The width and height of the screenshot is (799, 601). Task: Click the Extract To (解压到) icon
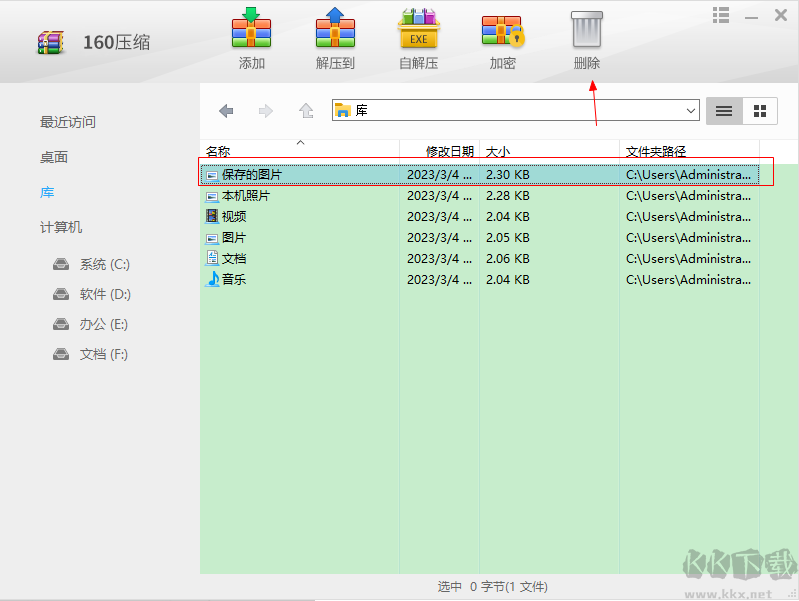(335, 30)
